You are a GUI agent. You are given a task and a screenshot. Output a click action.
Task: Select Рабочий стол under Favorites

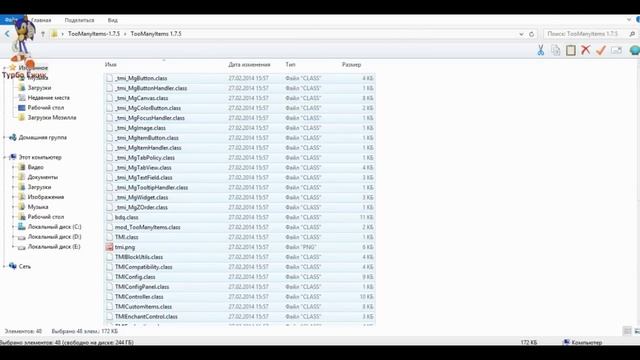pyautogui.click(x=46, y=108)
